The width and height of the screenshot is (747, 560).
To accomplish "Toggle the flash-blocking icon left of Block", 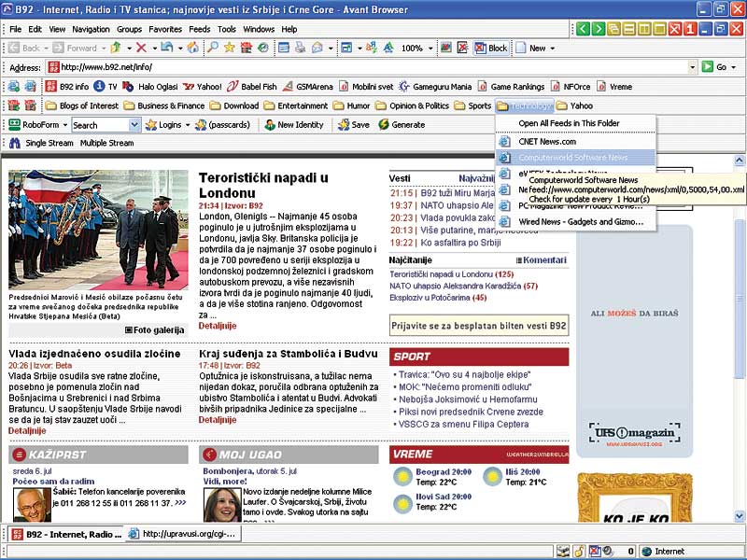I will [462, 48].
